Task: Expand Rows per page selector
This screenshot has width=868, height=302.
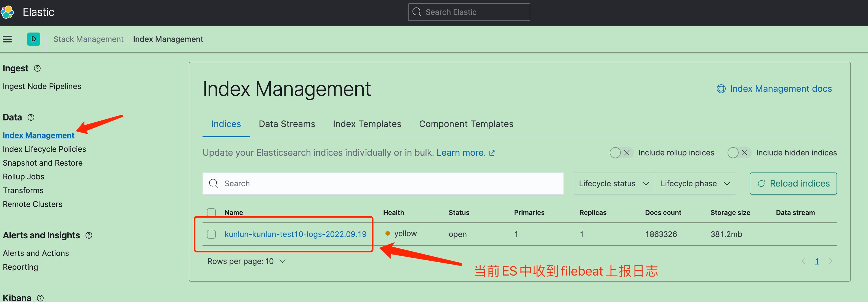Action: [x=246, y=261]
